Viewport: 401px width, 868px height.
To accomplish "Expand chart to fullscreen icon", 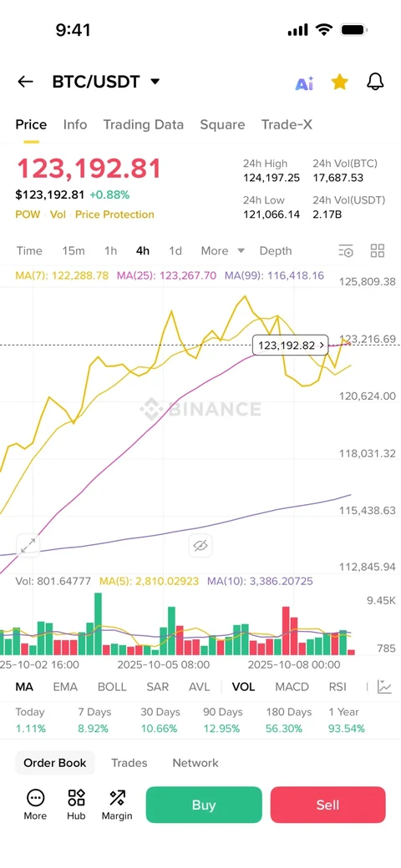I will pyautogui.click(x=28, y=545).
